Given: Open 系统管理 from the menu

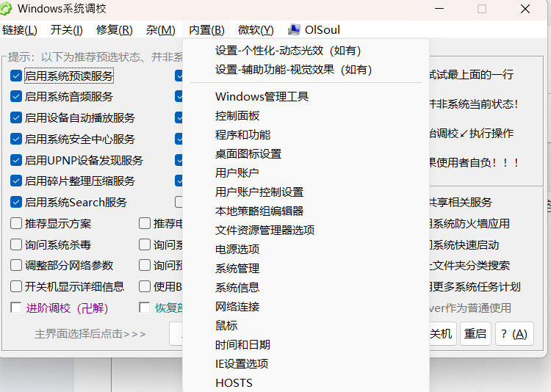Looking at the screenshot, I should point(306,269).
